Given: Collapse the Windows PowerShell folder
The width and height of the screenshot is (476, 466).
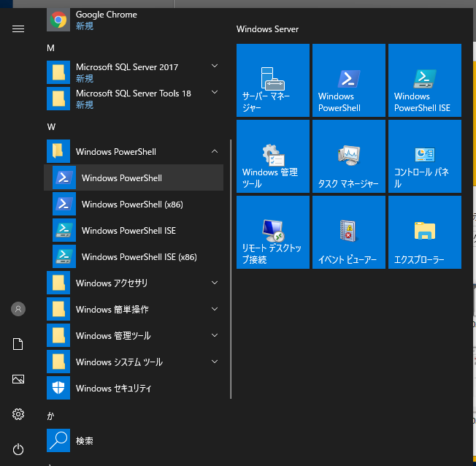Looking at the screenshot, I should click(134, 151).
